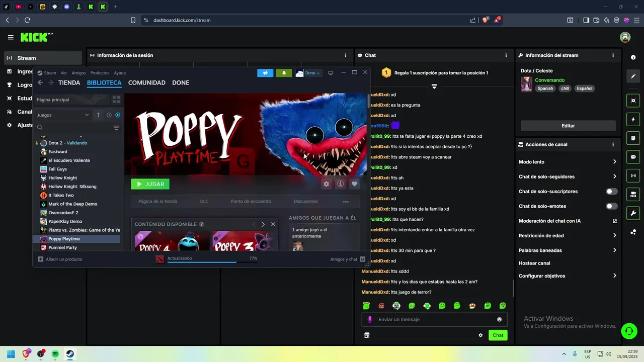
Task: Toggle Chat de solo-emotes switch
Action: (612, 206)
